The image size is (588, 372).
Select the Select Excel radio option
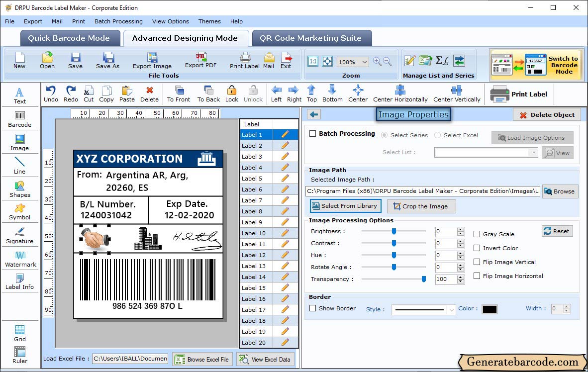[438, 135]
